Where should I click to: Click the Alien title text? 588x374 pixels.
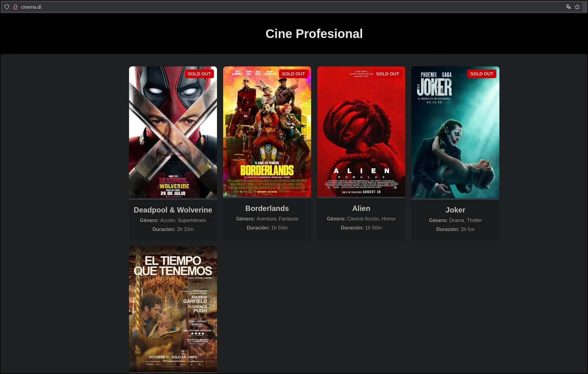(361, 208)
